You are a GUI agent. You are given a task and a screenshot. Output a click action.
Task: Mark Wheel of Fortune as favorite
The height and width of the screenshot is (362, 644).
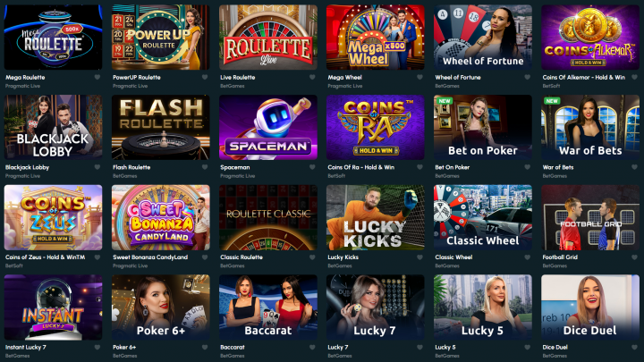pos(528,77)
